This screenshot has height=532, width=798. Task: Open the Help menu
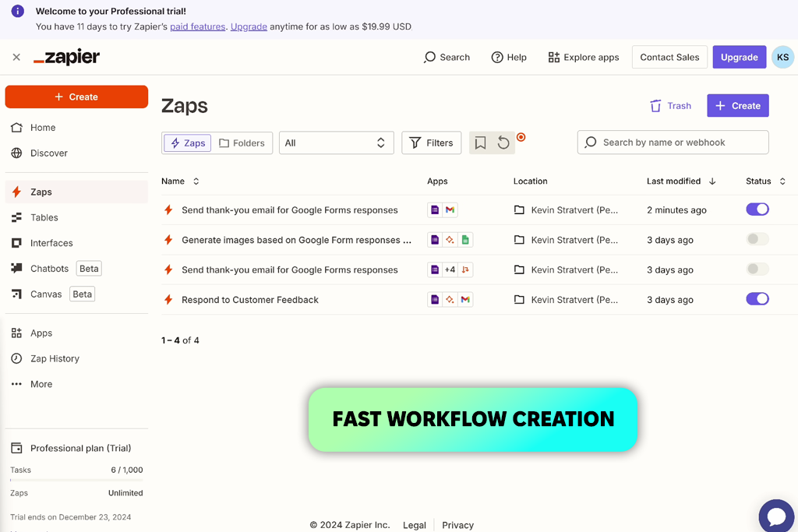tap(509, 57)
